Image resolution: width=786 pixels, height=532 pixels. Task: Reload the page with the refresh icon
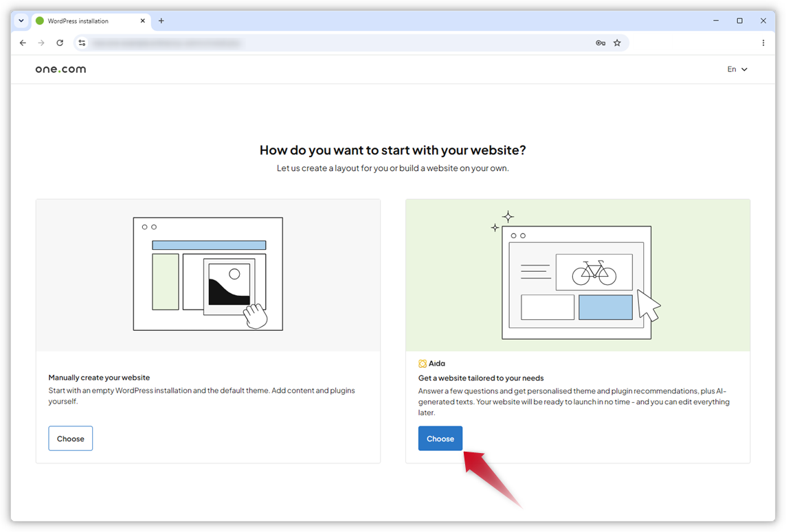click(60, 43)
